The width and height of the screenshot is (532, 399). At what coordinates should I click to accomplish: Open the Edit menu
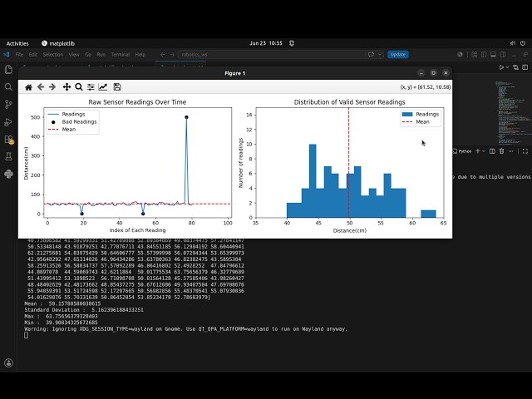tap(33, 54)
